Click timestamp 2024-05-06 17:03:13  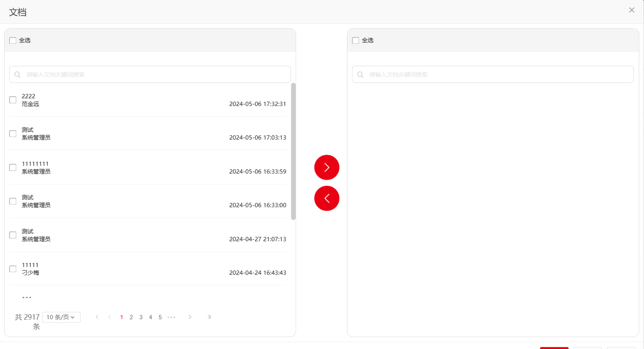(258, 138)
